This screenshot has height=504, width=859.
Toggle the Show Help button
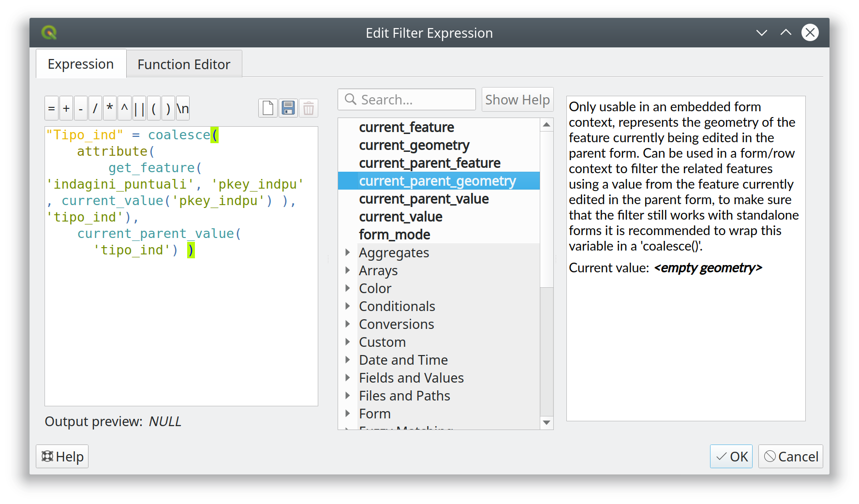pos(517,100)
